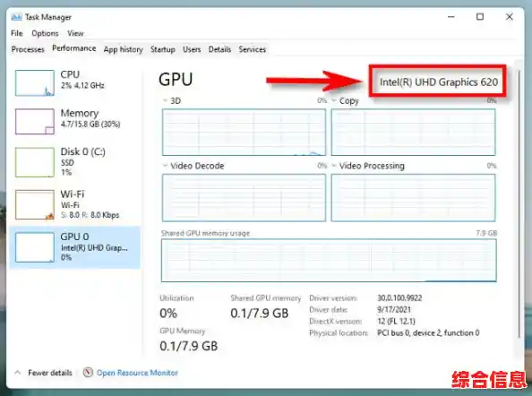Click the driver date 9/17/2021 value

tap(393, 309)
